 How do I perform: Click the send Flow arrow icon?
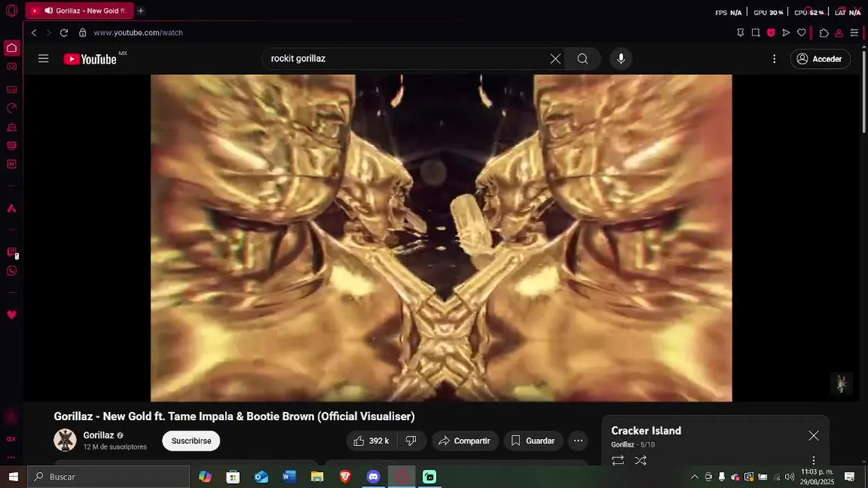click(786, 33)
